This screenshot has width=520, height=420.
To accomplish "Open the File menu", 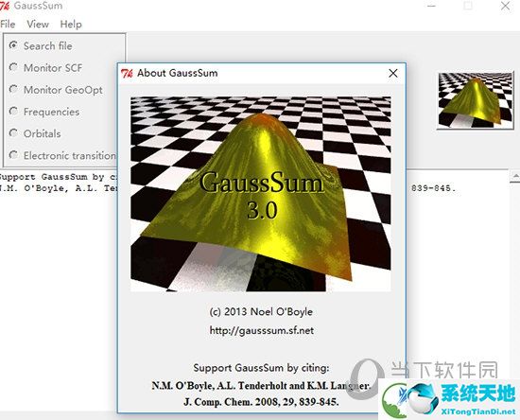I will coord(8,25).
